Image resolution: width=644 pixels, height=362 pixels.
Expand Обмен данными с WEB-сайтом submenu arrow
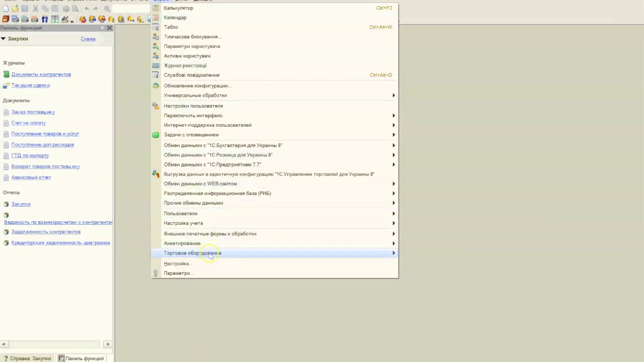coord(393,184)
